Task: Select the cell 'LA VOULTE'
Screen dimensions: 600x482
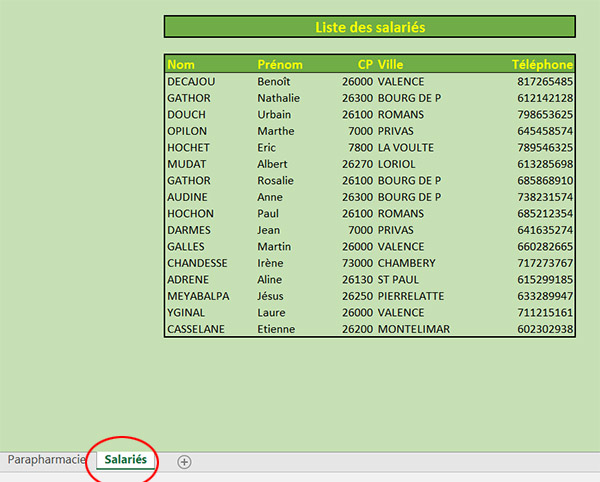Action: [x=406, y=148]
